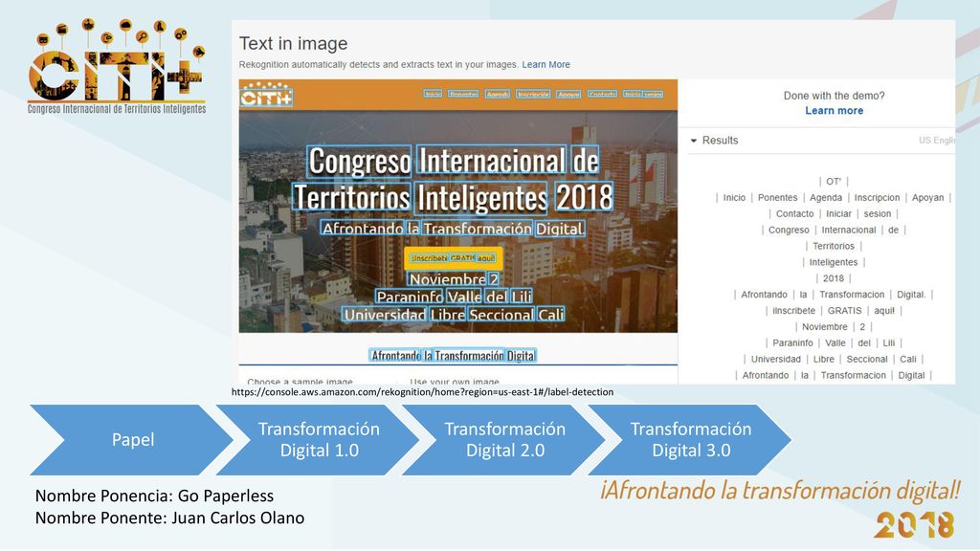This screenshot has height=551, width=980.
Task: Click the Ponentes word in results list
Action: coord(777,197)
